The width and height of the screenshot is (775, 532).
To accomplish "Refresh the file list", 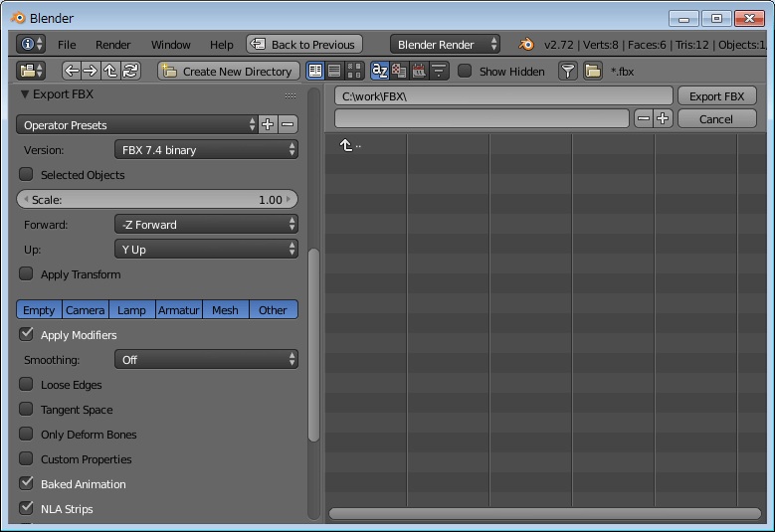I will coord(130,72).
